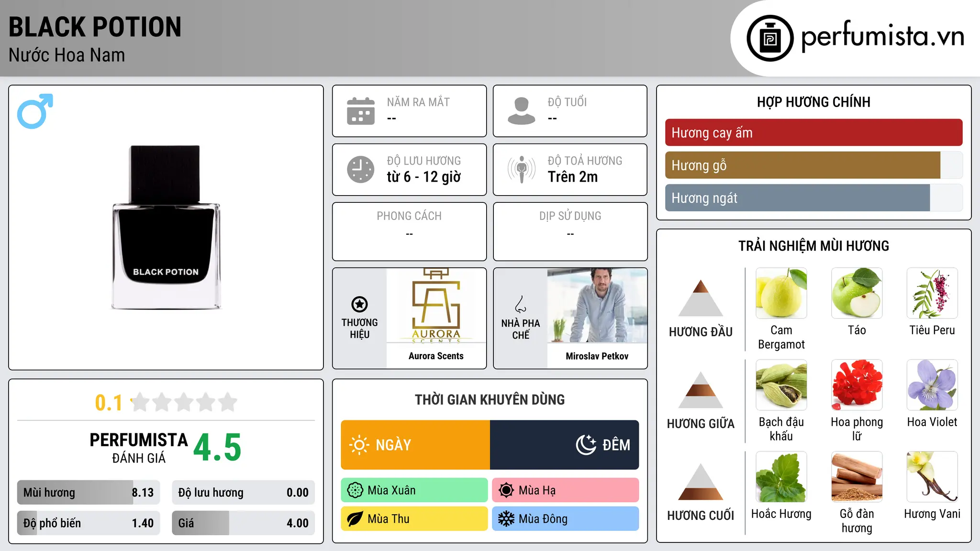
Task: Click the Perfumista score 4.5
Action: pos(217,447)
